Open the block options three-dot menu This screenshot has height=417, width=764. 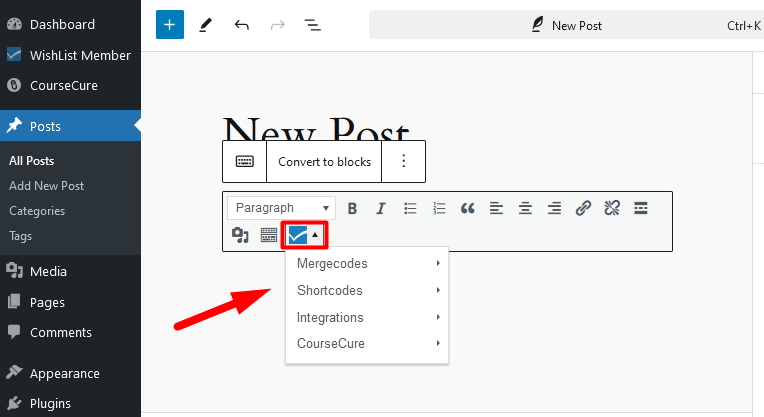[403, 161]
